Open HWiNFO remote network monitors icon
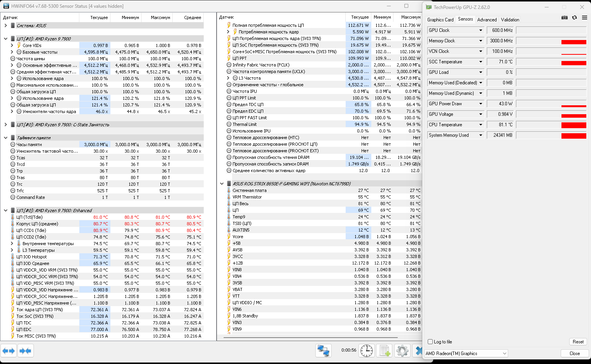The width and height of the screenshot is (591, 364). click(x=323, y=351)
